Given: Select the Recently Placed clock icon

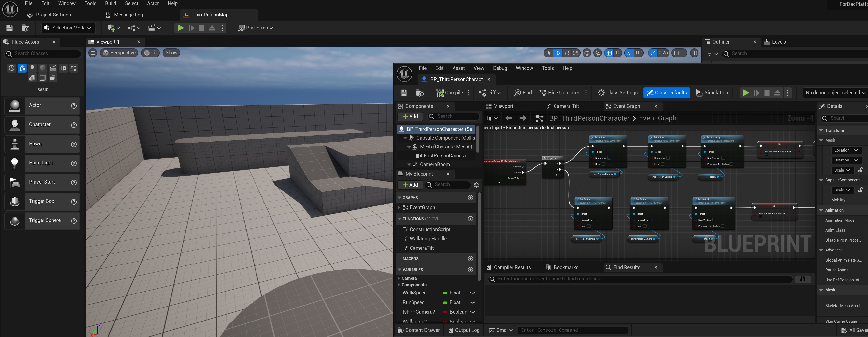Looking at the screenshot, I should [x=12, y=68].
